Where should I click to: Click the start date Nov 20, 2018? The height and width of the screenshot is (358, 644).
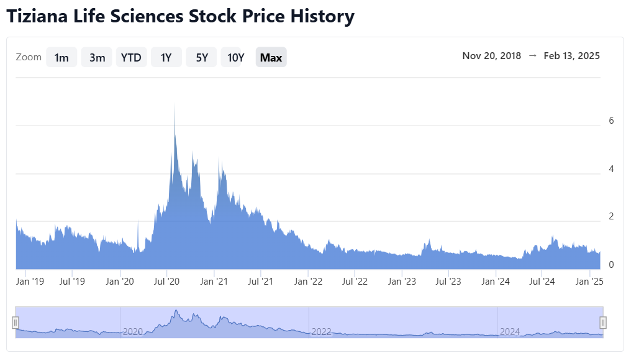point(491,56)
